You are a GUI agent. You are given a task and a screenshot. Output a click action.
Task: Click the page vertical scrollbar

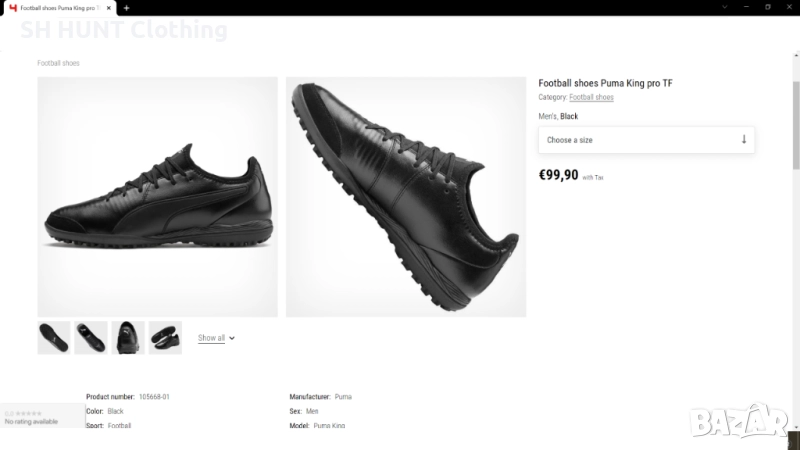(796, 130)
